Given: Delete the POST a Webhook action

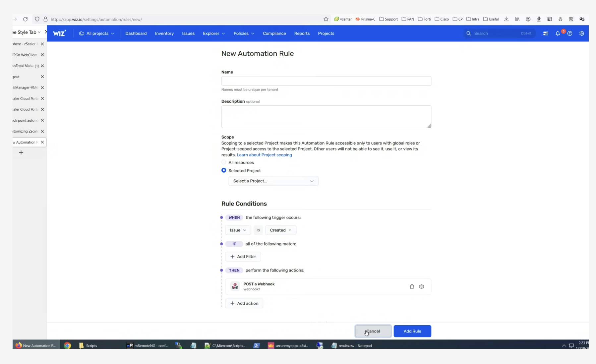Looking at the screenshot, I should tap(412, 286).
